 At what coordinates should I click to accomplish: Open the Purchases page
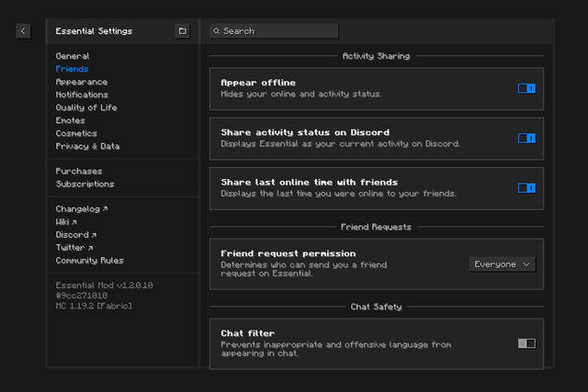(x=79, y=172)
